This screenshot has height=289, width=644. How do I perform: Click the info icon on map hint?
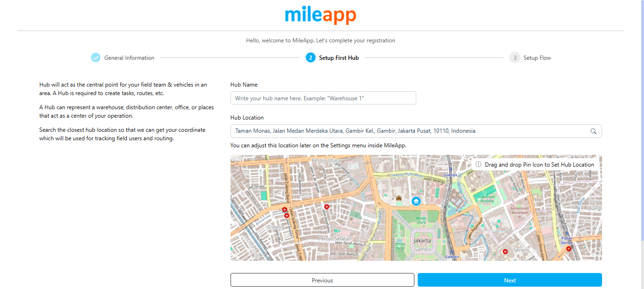point(479,165)
